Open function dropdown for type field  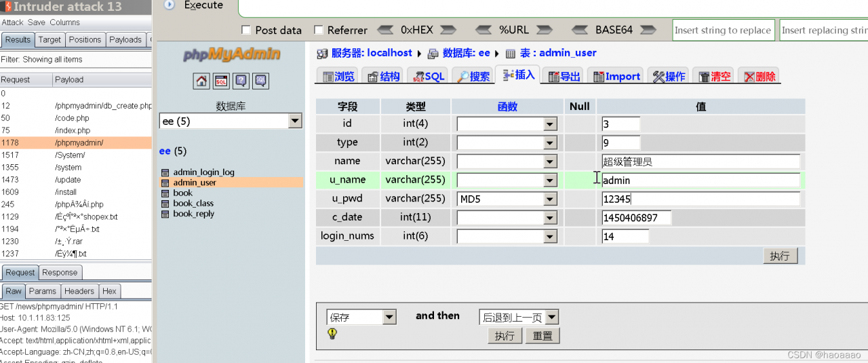point(507,143)
